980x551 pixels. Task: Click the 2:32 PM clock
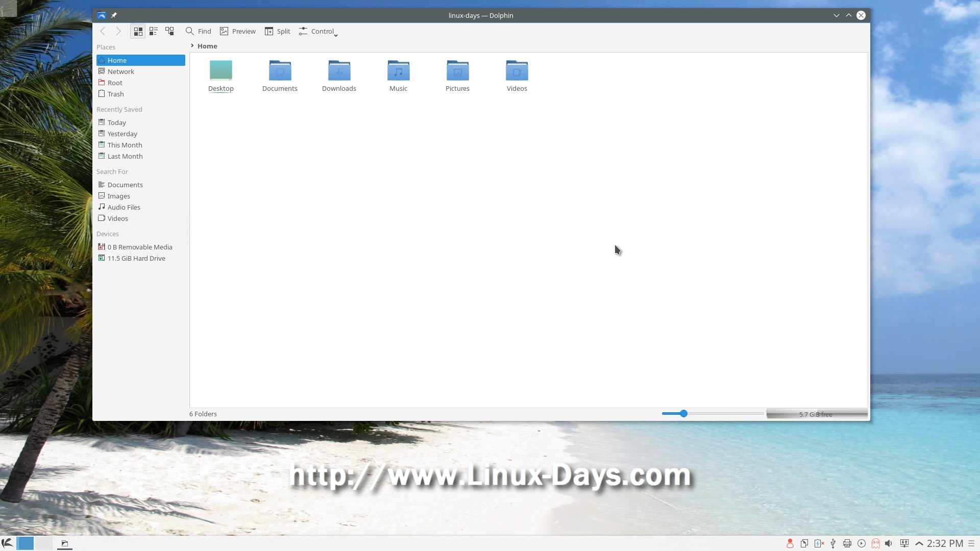(945, 543)
